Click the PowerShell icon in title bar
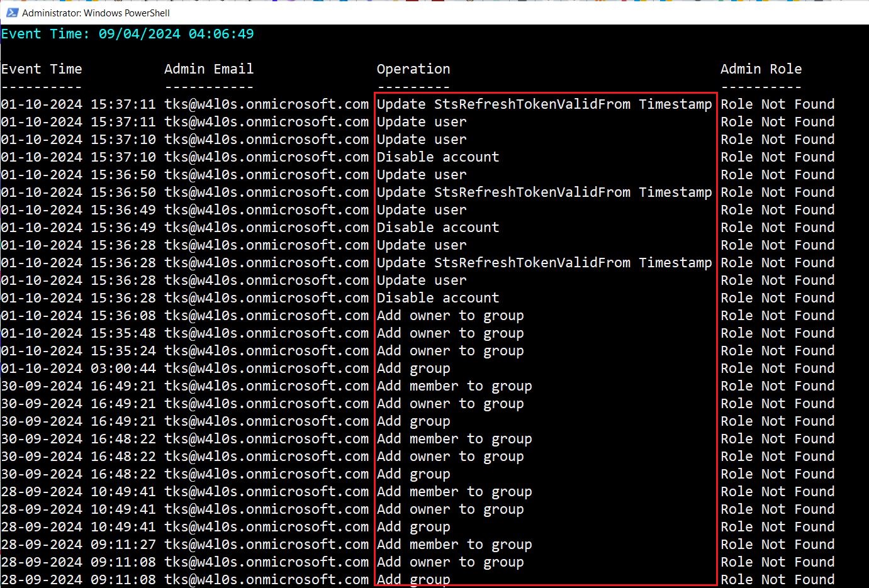This screenshot has width=869, height=588. click(12, 13)
